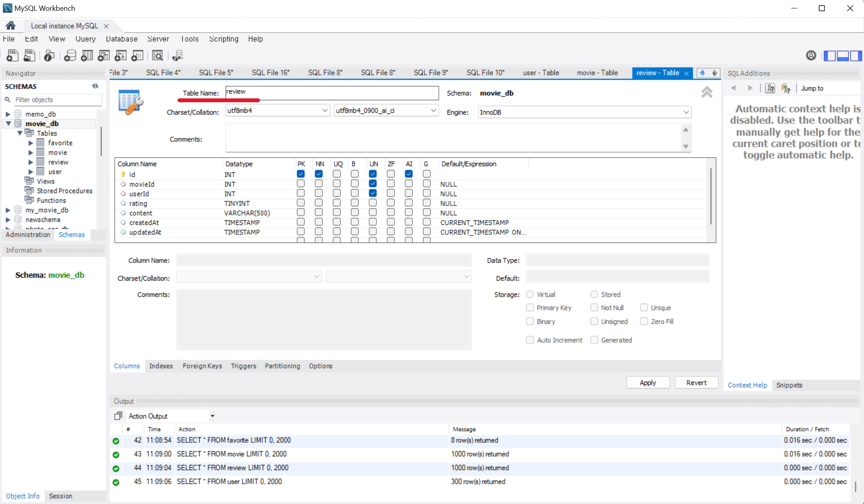Viewport: 864px width, 504px height.
Task: Check the NN checkbox for rating
Action: point(319,203)
